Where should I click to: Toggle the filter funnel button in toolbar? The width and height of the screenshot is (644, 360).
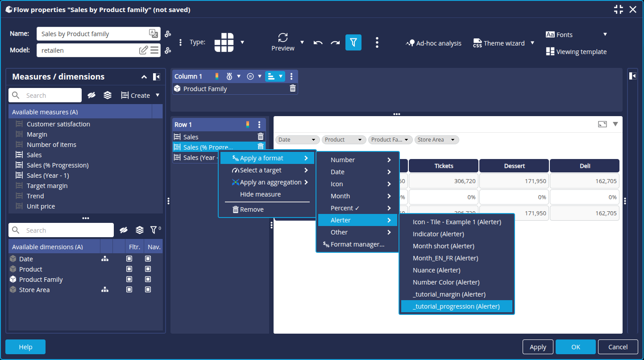point(353,42)
